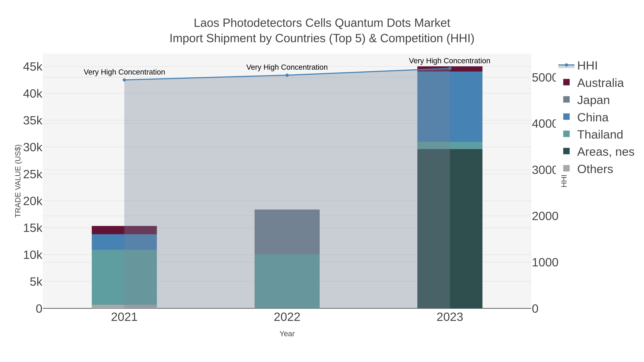The width and height of the screenshot is (644, 362).
Task: Click the 40k left axis tick label
Action: coord(33,94)
